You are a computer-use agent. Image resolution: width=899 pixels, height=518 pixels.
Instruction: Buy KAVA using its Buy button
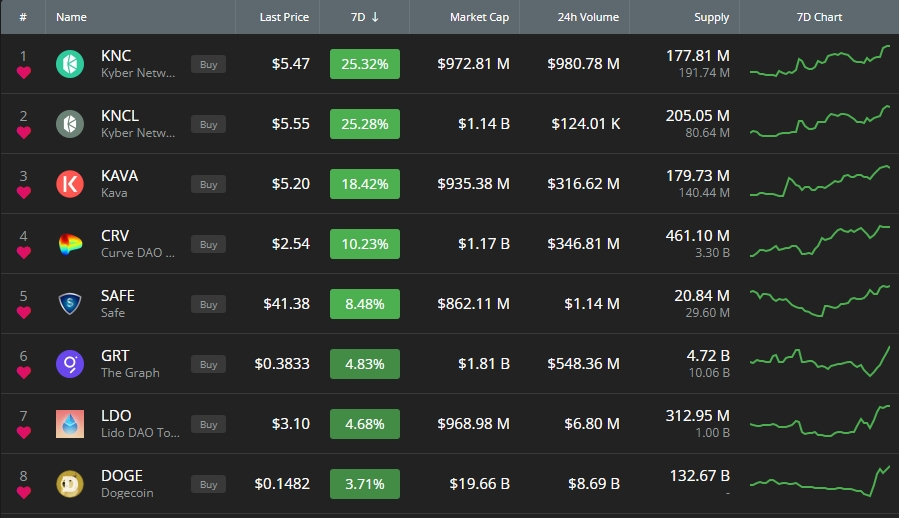(x=208, y=184)
